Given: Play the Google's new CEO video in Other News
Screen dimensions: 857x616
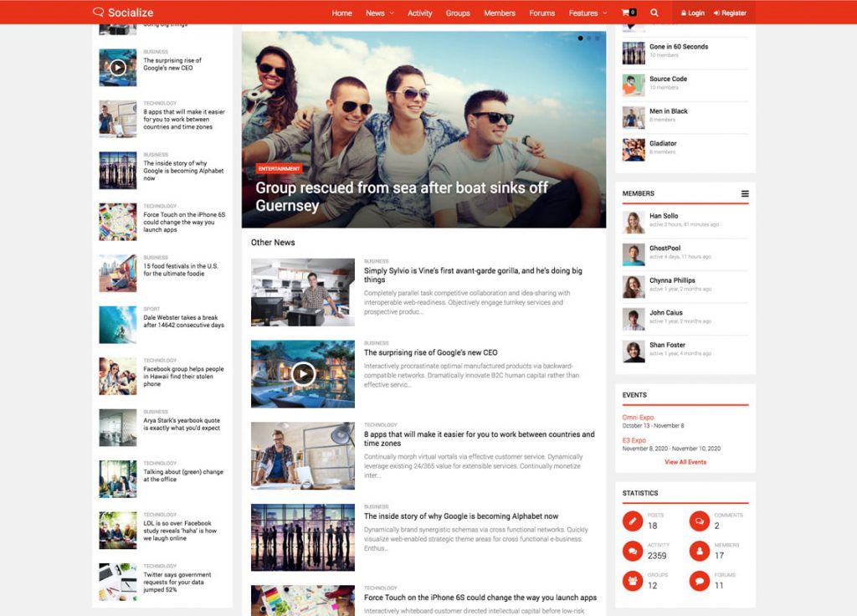Looking at the screenshot, I should click(x=303, y=374).
